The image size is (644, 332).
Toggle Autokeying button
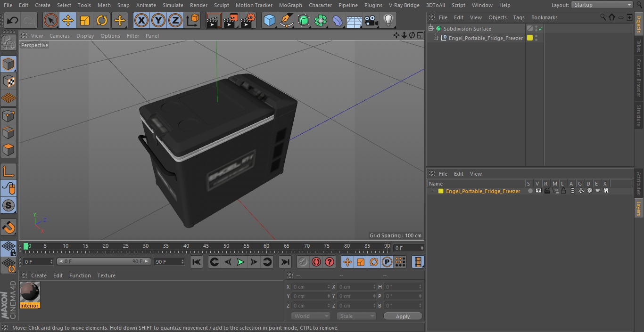click(316, 262)
